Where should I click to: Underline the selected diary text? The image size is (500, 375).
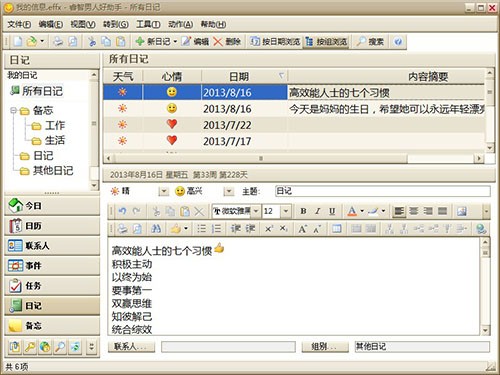point(332,211)
